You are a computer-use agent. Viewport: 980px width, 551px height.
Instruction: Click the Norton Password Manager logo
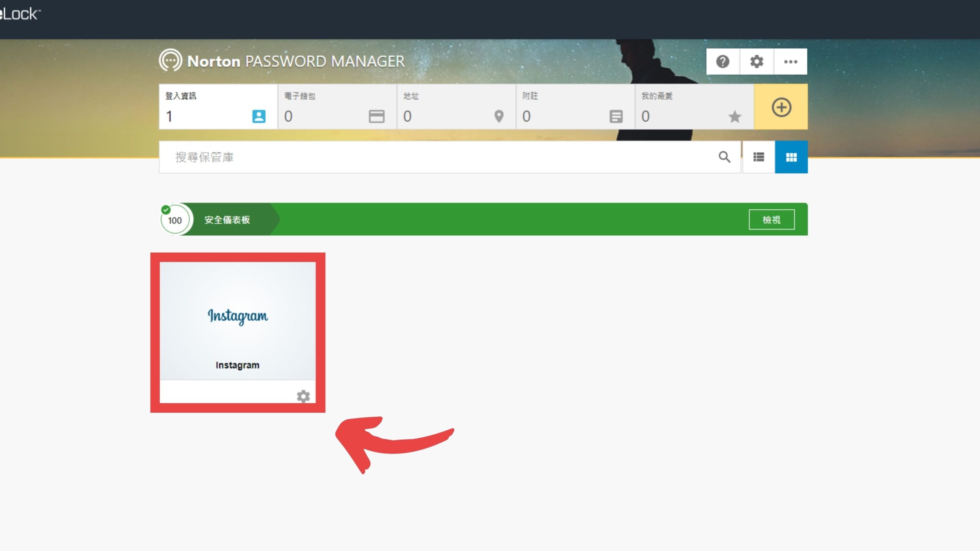point(282,61)
